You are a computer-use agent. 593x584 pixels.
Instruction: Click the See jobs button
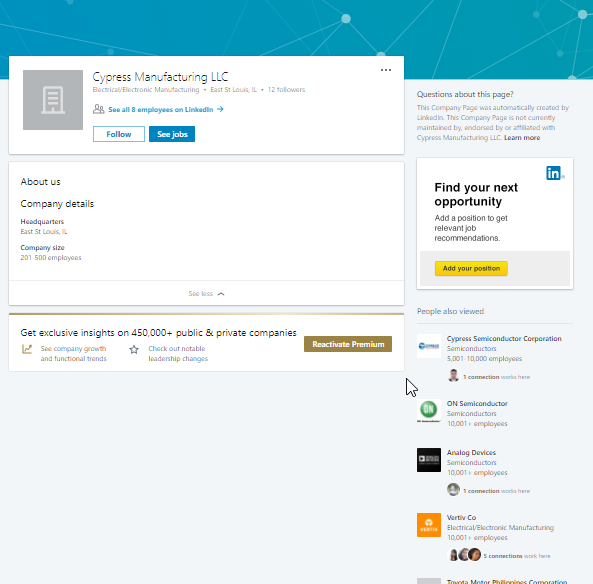[172, 134]
